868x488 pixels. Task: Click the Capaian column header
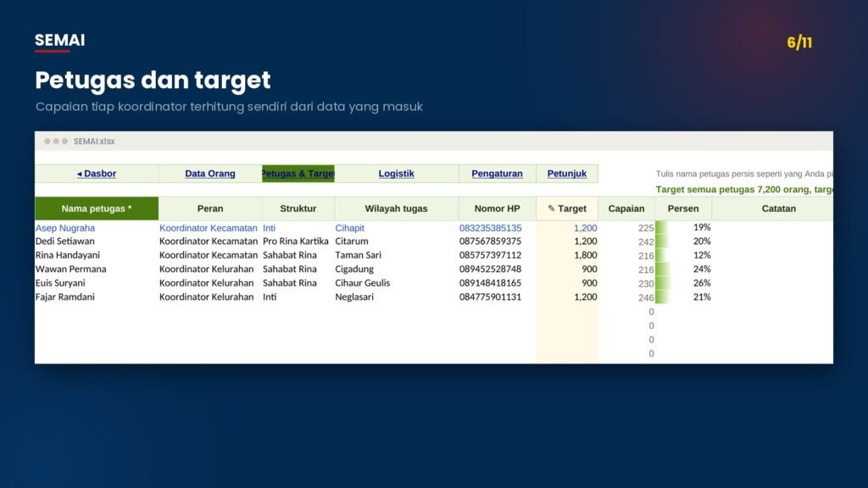626,208
